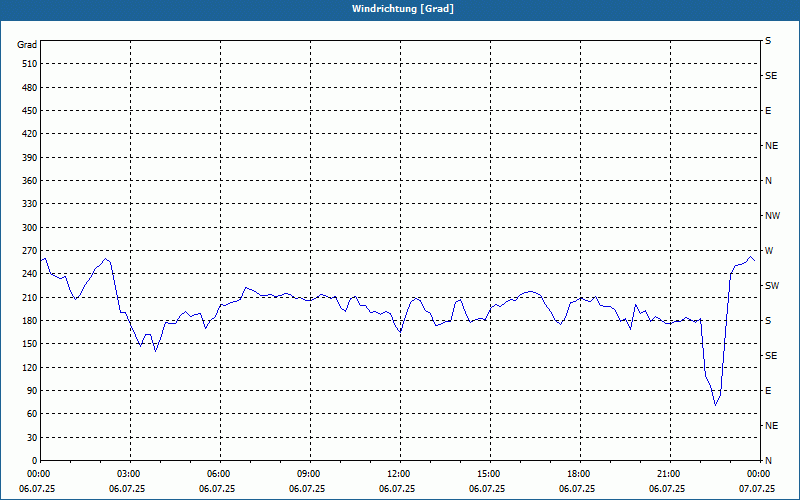Pick the 06.07.25 date under 21:00
Viewport: 800px width, 500px height.
click(x=667, y=489)
